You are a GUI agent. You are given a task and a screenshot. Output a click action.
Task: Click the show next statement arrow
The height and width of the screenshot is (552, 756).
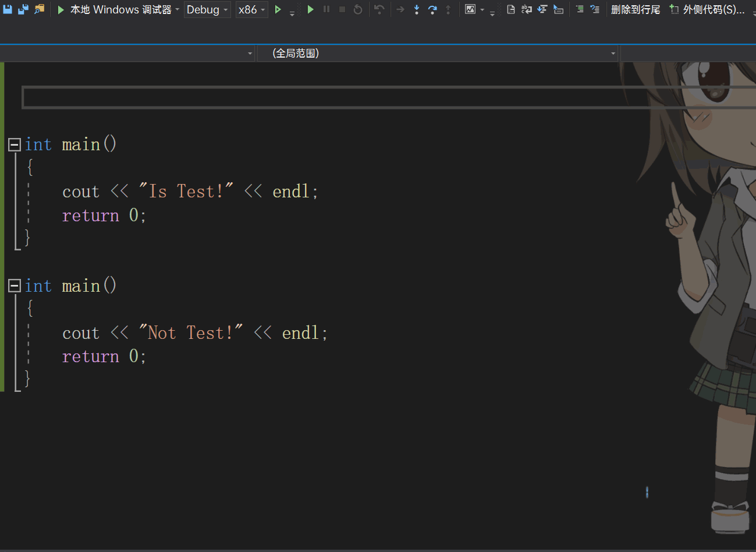pos(400,9)
